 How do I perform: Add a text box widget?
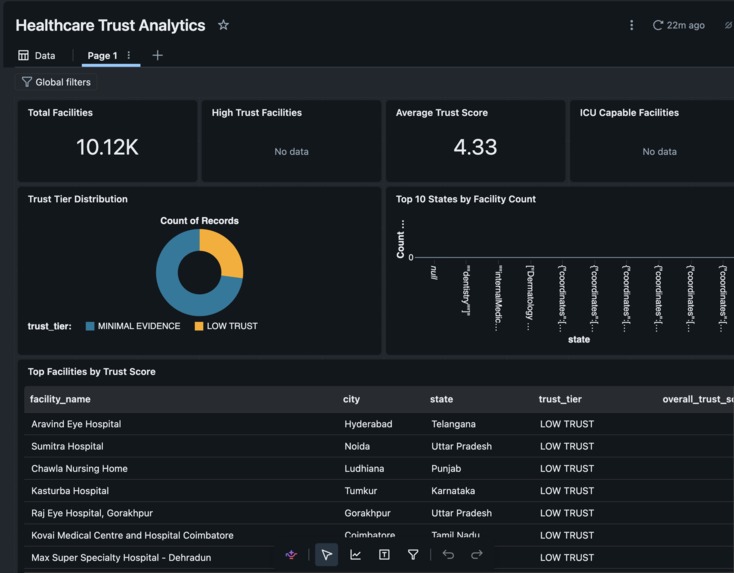[x=384, y=555]
